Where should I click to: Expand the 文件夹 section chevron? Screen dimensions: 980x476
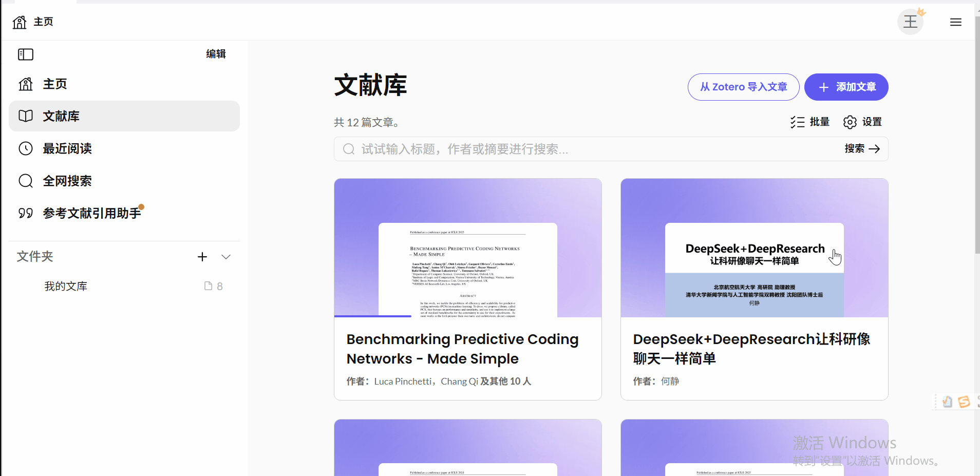coord(225,257)
